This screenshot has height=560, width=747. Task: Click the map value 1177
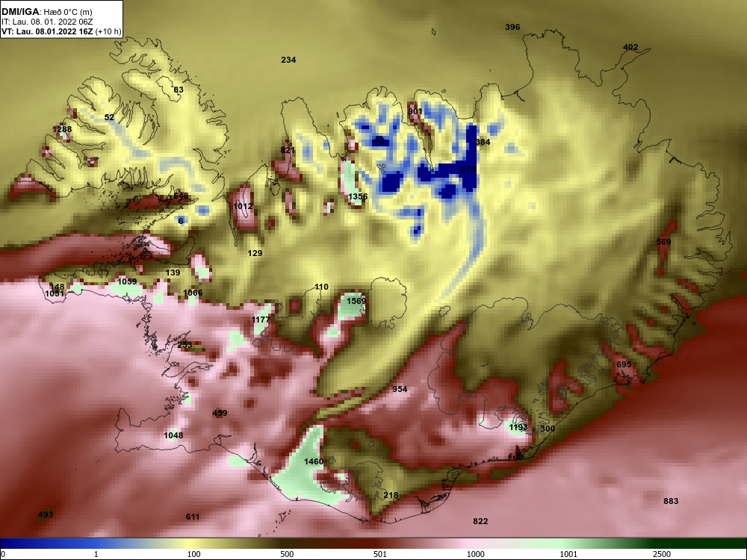[x=261, y=320]
